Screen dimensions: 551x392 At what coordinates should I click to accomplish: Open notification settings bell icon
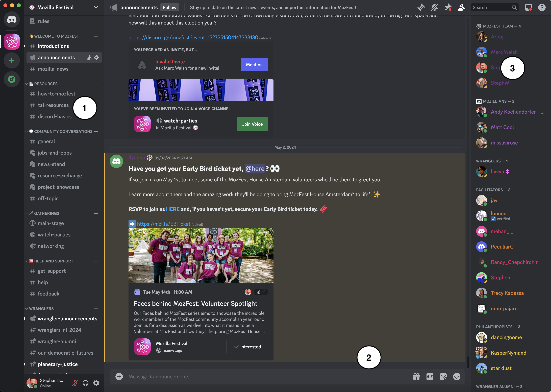[x=434, y=8]
